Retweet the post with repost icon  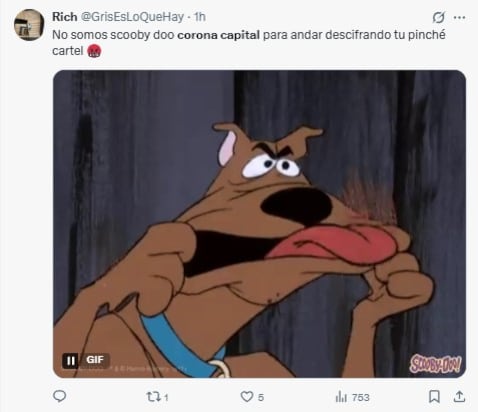click(x=152, y=397)
